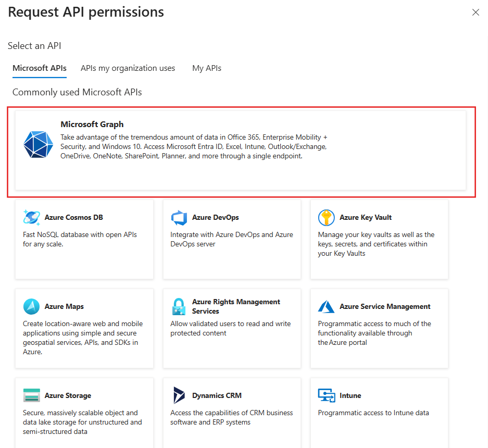This screenshot has width=488, height=448.
Task: Click the Azure Cosmos DB globe icon
Action: pyautogui.click(x=31, y=217)
